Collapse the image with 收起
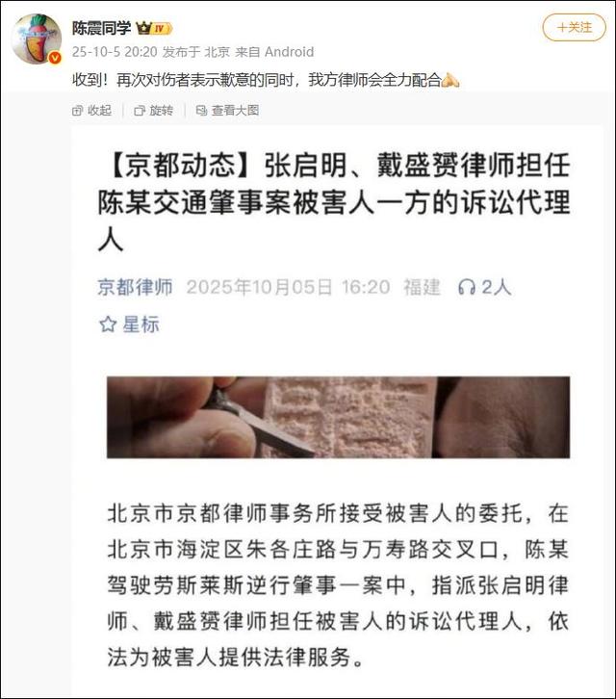Image resolution: width=616 pixels, height=699 pixels. [x=91, y=110]
